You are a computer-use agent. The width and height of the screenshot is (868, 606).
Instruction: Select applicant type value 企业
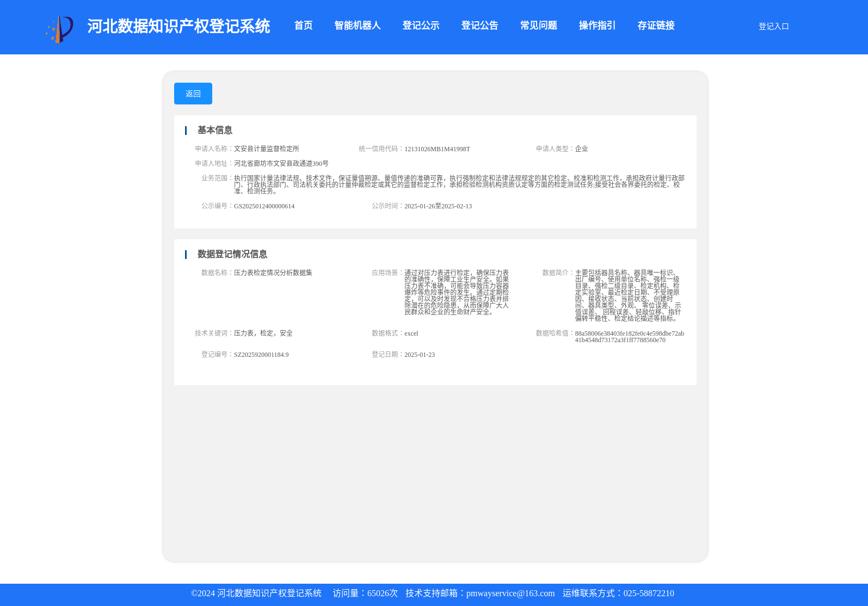[x=581, y=149]
